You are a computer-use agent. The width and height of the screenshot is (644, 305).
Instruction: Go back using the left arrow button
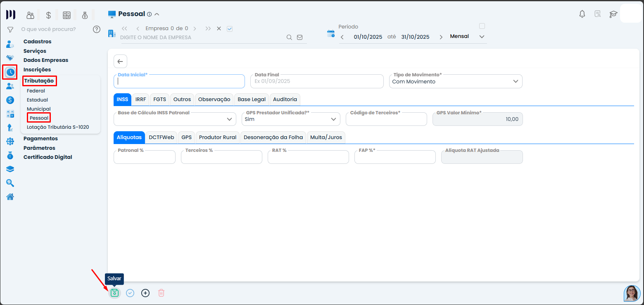click(x=120, y=61)
